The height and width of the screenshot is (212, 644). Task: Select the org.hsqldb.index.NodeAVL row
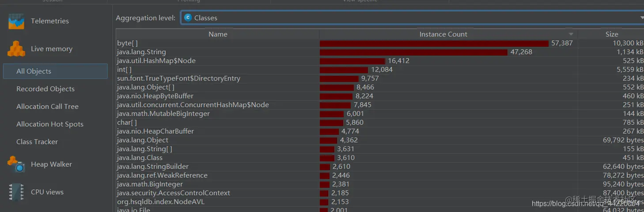[x=380, y=202]
